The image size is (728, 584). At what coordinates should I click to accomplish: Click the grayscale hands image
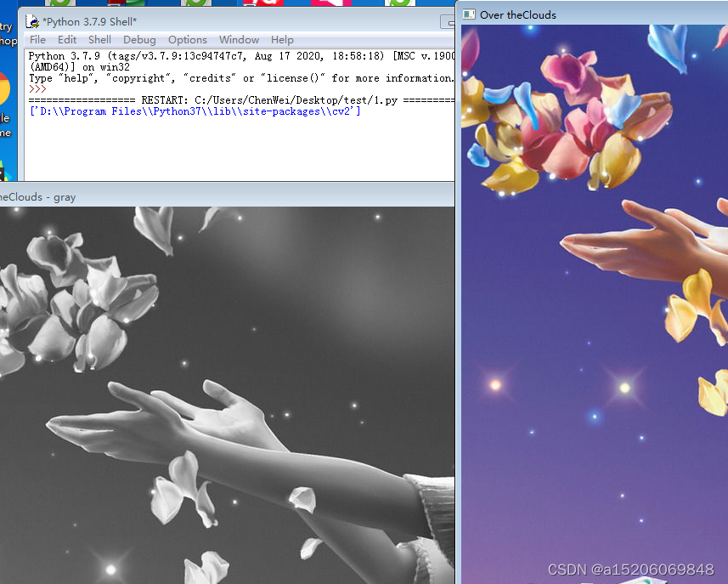(227, 395)
